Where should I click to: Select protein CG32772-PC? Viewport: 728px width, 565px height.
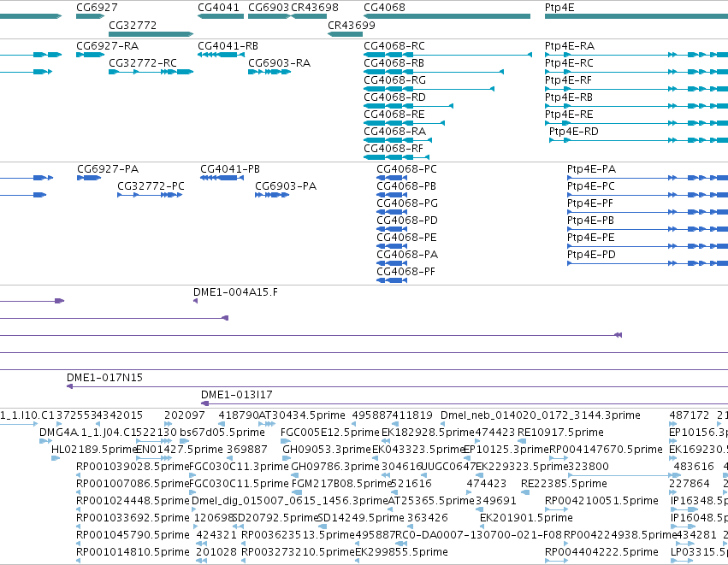tap(150, 195)
